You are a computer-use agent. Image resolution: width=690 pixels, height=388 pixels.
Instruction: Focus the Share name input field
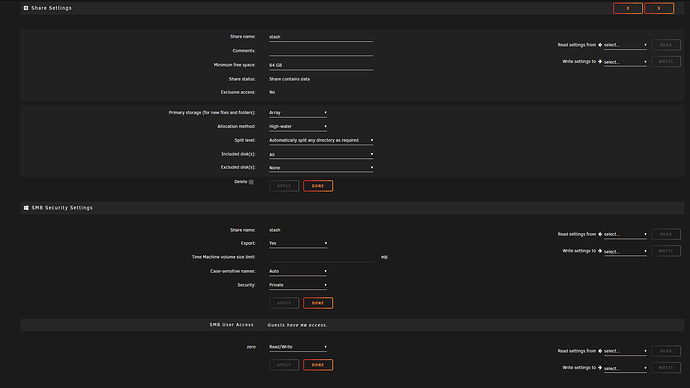pyautogui.click(x=321, y=37)
